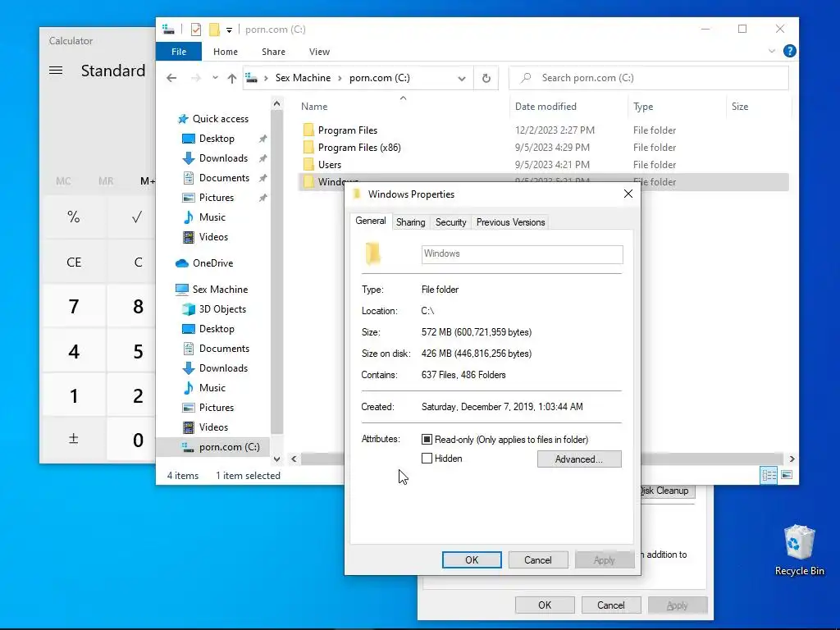This screenshot has width=840, height=630.
Task: Select the Program Files (x86) folder
Action: coord(359,148)
